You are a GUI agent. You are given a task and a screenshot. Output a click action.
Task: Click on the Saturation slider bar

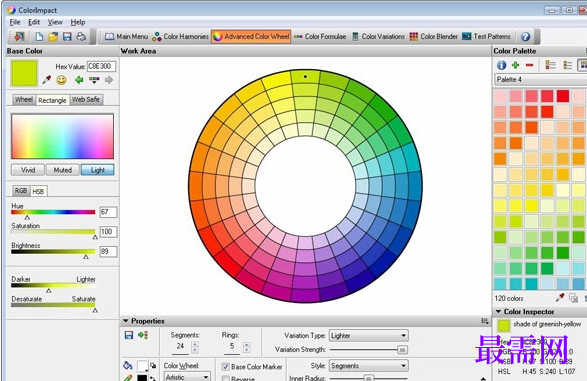pyautogui.click(x=53, y=232)
